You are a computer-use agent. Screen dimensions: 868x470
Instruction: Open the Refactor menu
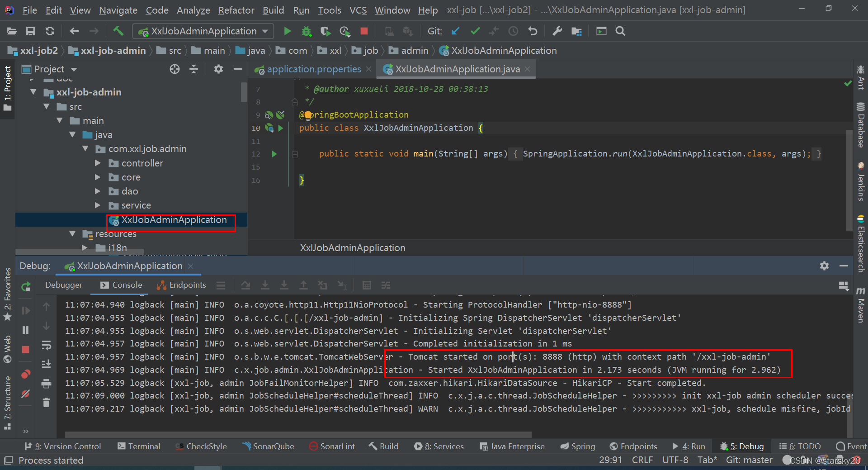pos(236,10)
